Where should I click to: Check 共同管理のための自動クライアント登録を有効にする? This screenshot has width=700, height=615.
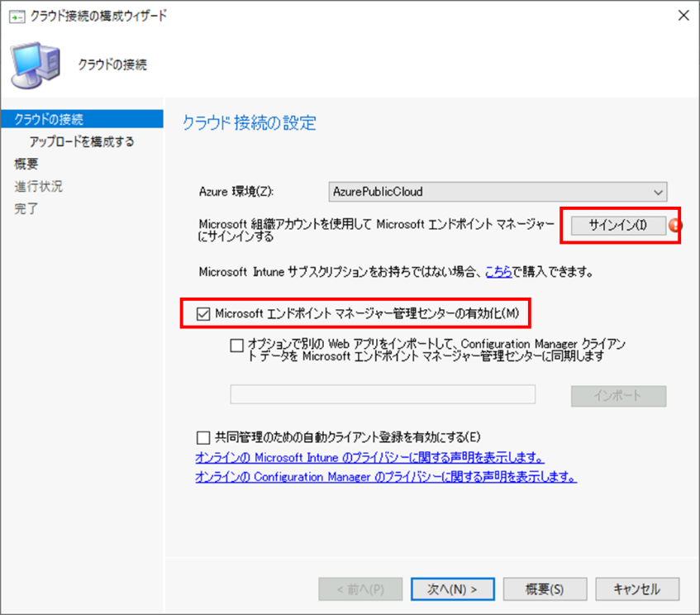pos(203,437)
